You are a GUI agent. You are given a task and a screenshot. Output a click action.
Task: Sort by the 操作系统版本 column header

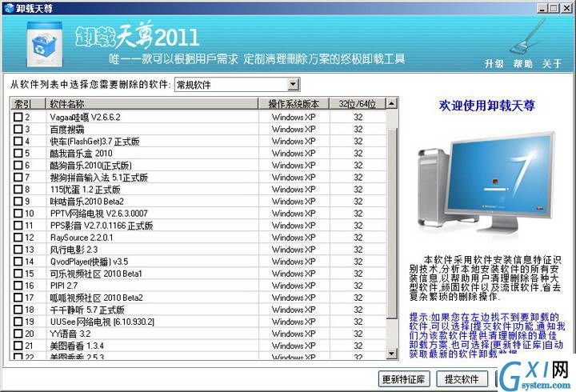[294, 104]
